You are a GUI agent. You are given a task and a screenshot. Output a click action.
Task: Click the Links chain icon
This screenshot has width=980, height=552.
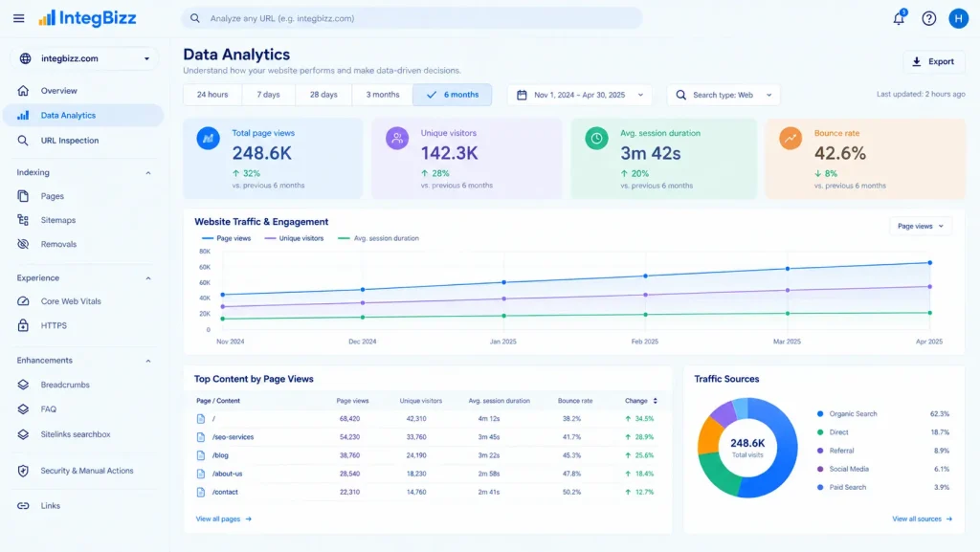(23, 506)
